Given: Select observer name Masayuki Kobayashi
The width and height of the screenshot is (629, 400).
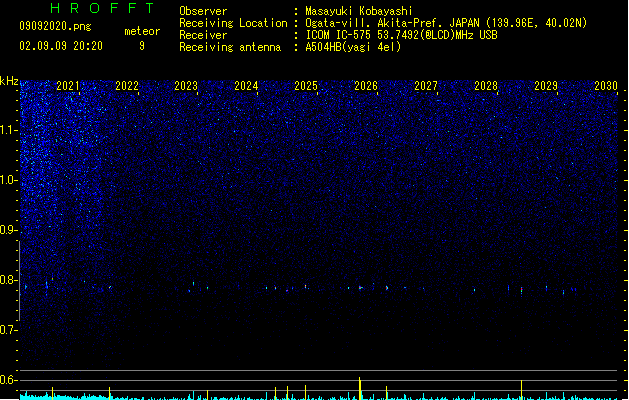Looking at the screenshot, I should (x=359, y=11).
